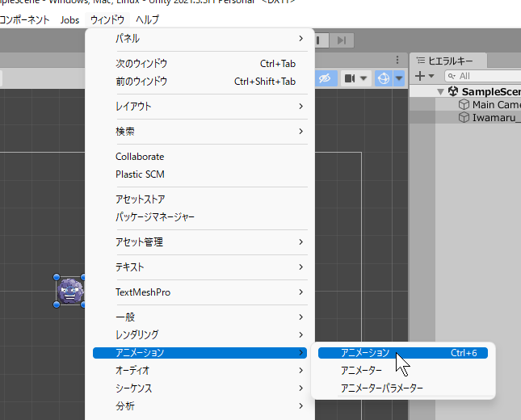Screen dimensions: 521x420
Task: Toggle hidden objects visibility eye icon
Action: 326,78
